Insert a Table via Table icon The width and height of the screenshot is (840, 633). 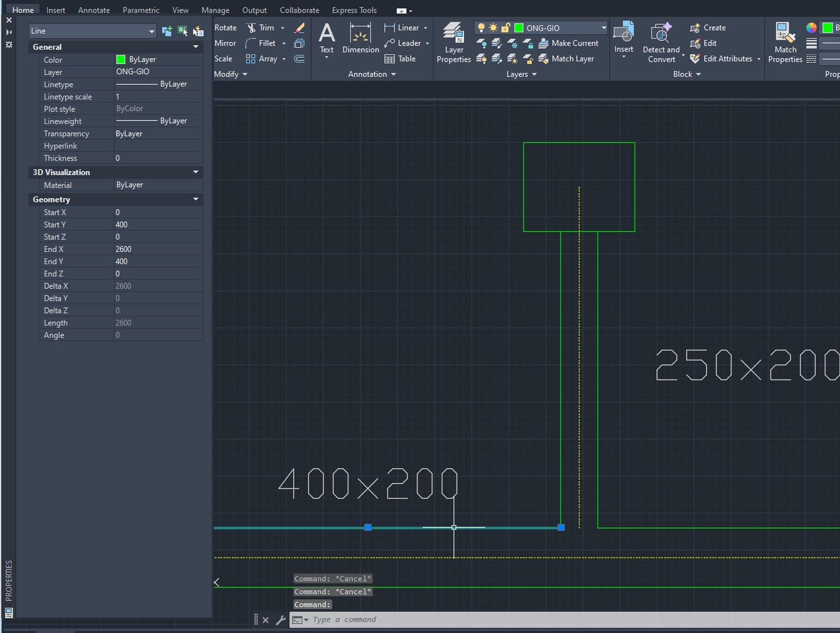pos(390,59)
